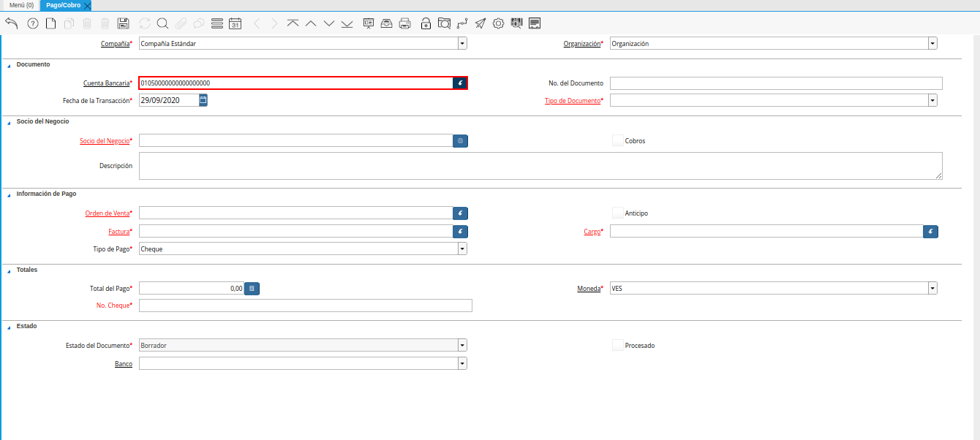Collapse the Documento section

[x=9, y=65]
